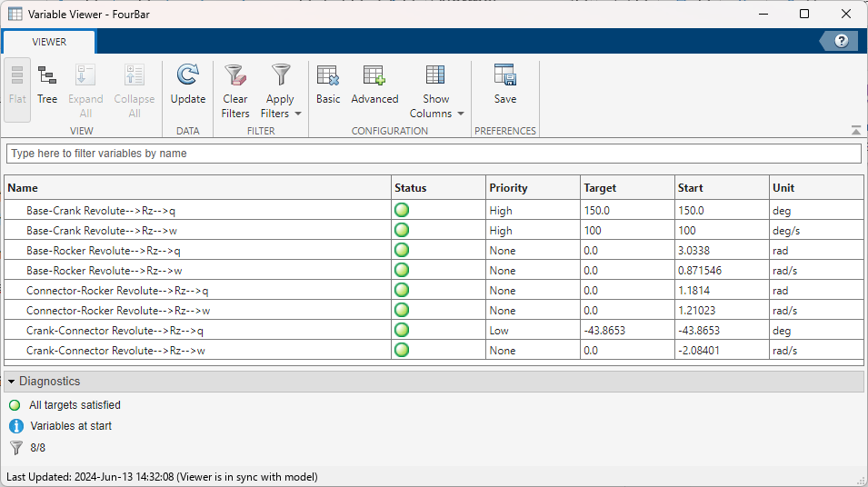Select Crank-Connector Revolute Rz w row
This screenshot has width=868, height=487.
point(115,351)
